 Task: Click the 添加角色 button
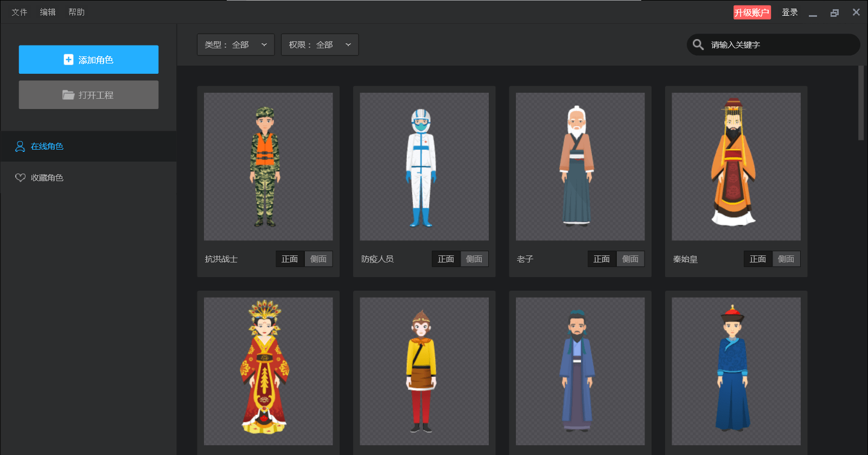coord(88,60)
